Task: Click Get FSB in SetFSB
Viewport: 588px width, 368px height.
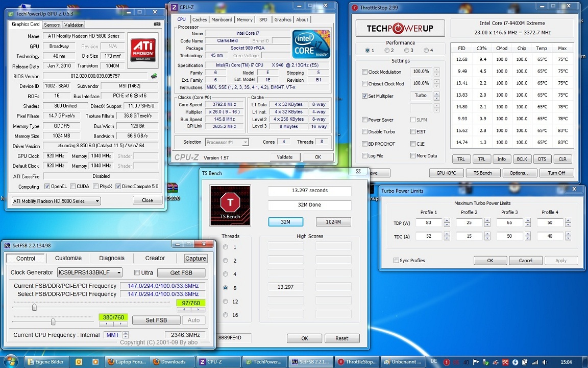Action: point(181,272)
